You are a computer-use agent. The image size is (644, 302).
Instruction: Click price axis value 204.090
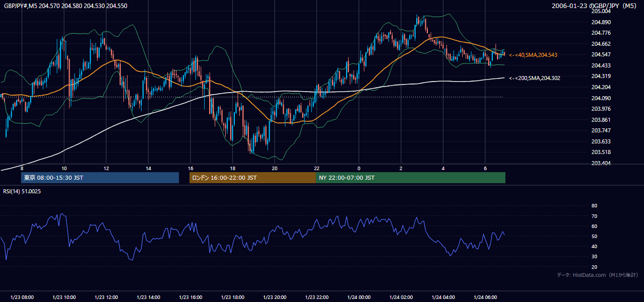coord(601,98)
